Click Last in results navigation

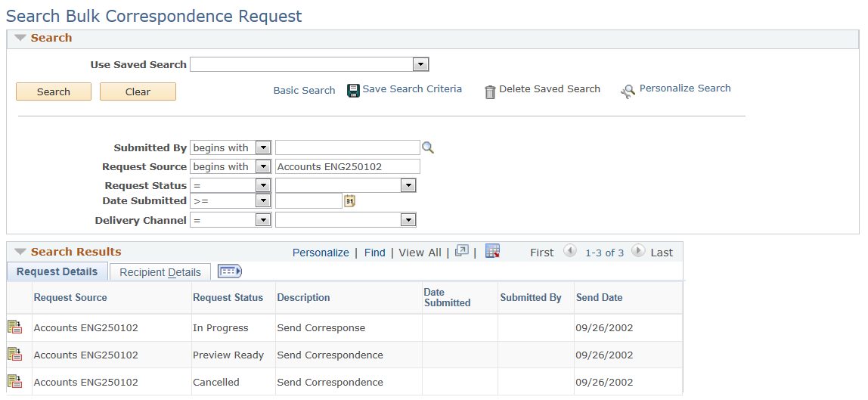click(662, 253)
